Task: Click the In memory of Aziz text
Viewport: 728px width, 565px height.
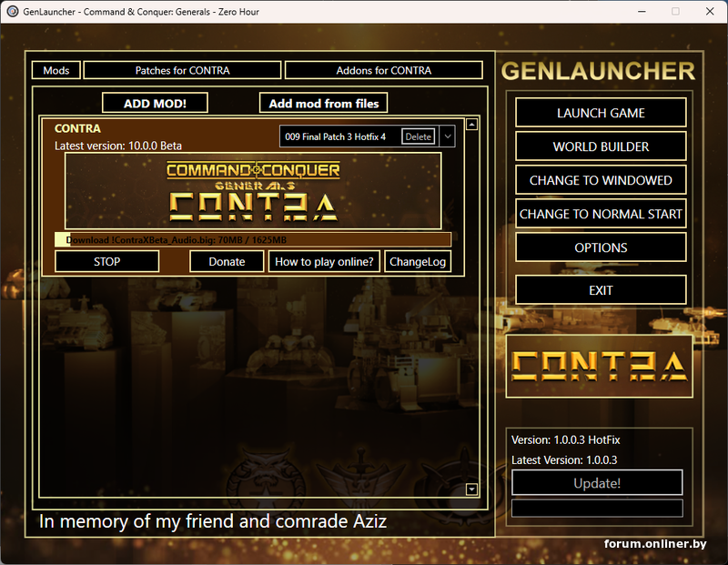Action: [x=213, y=521]
